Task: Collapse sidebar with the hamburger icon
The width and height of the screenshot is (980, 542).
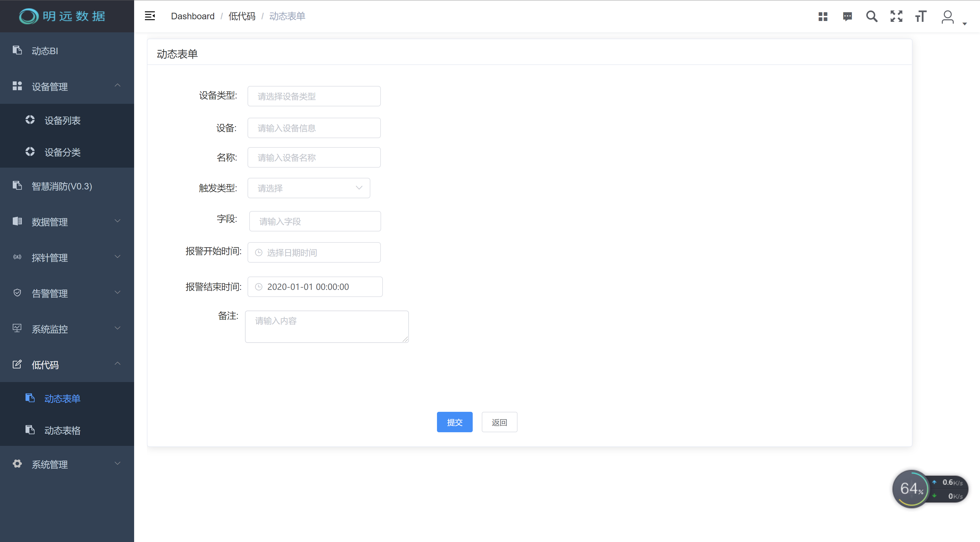Action: pyautogui.click(x=150, y=16)
